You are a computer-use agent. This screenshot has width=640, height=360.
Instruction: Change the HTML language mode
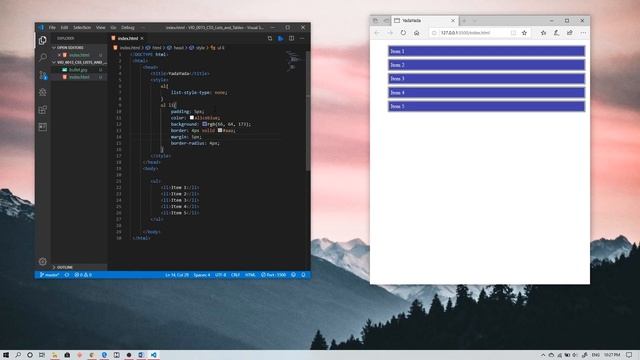[x=250, y=275]
